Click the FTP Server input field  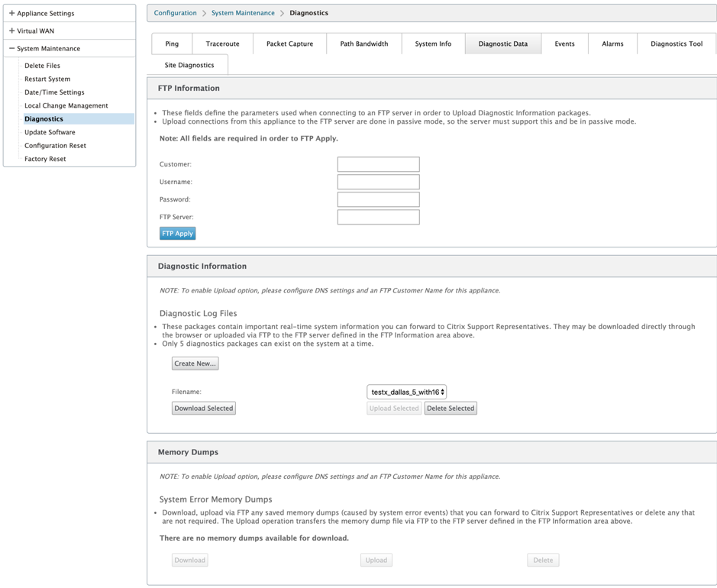[x=378, y=217]
